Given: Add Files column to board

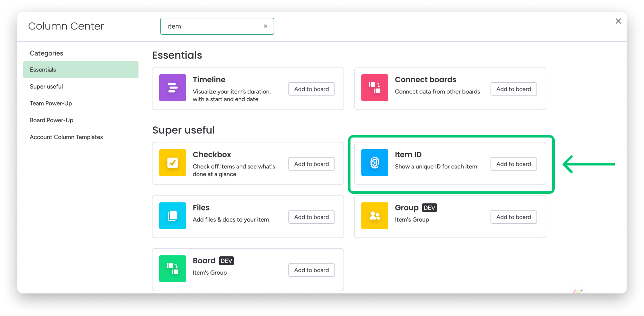Looking at the screenshot, I should [311, 217].
